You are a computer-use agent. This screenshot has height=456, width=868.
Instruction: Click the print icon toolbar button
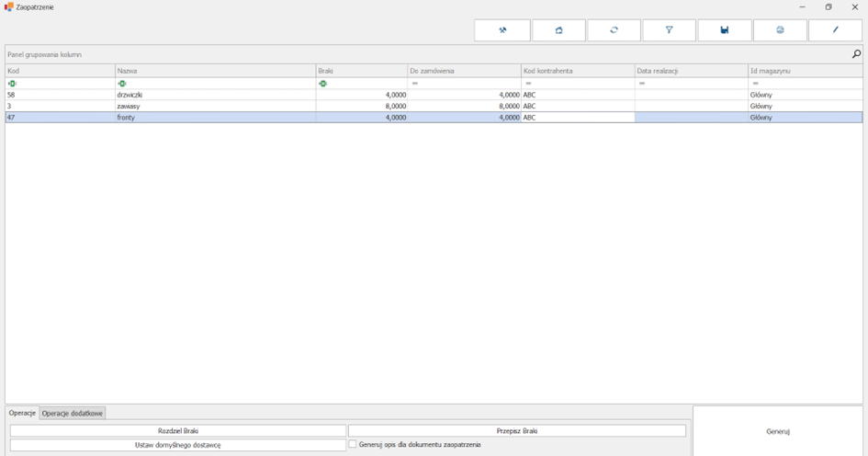[x=780, y=30]
